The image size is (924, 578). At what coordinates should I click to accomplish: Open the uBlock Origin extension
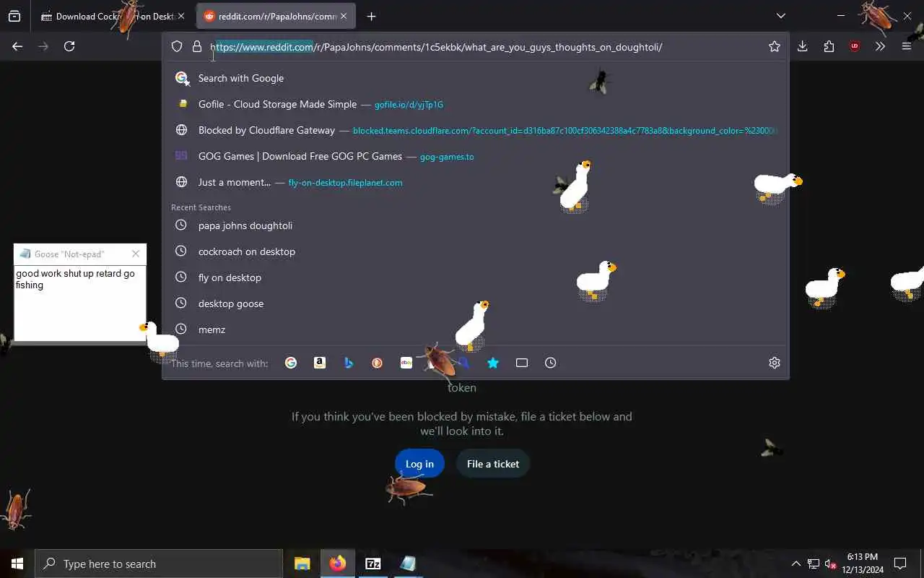[x=855, y=46]
